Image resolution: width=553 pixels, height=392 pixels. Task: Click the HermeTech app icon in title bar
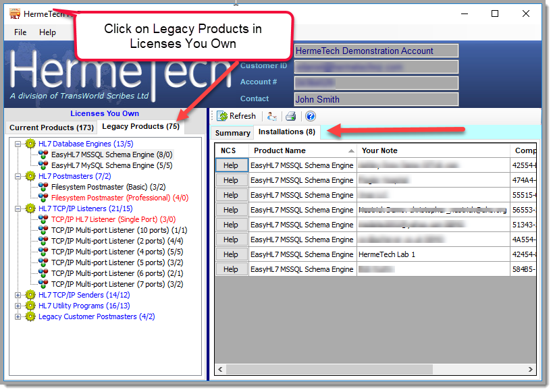[15, 13]
